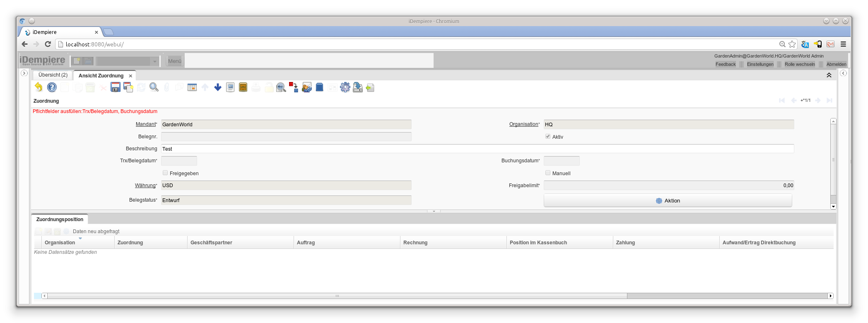Toggle the Freigegeben checkbox
Screen dimensions: 868x323
point(165,173)
